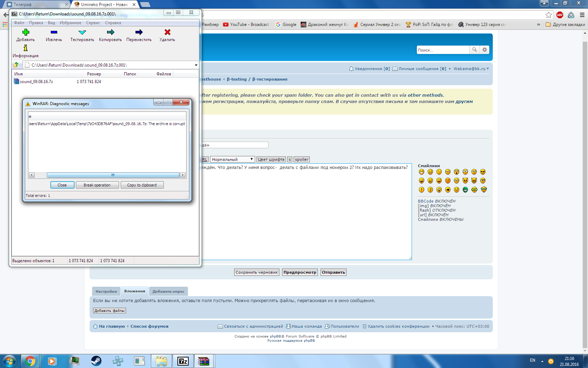Expand the 7-Zip address path dropdown
Screen dimensions: 588x368
(x=196, y=65)
